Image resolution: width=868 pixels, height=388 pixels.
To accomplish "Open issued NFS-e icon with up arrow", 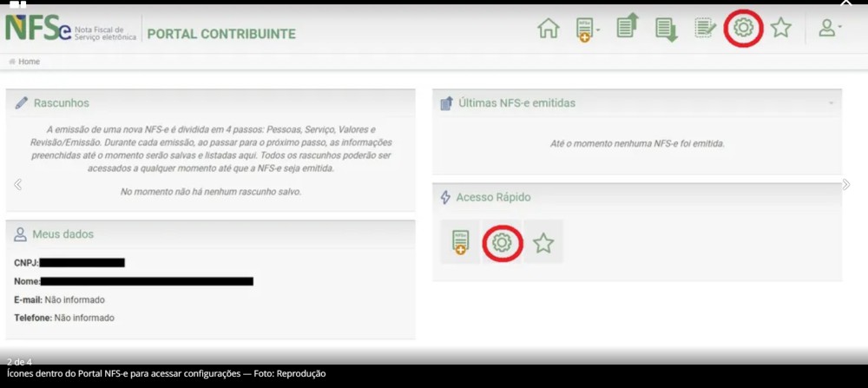I will 628,26.
